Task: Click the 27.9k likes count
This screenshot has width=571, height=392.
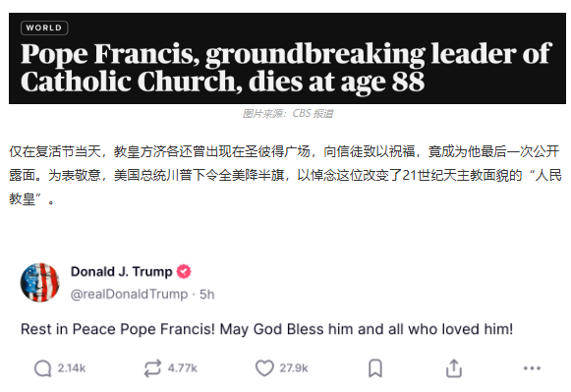Action: click(294, 368)
